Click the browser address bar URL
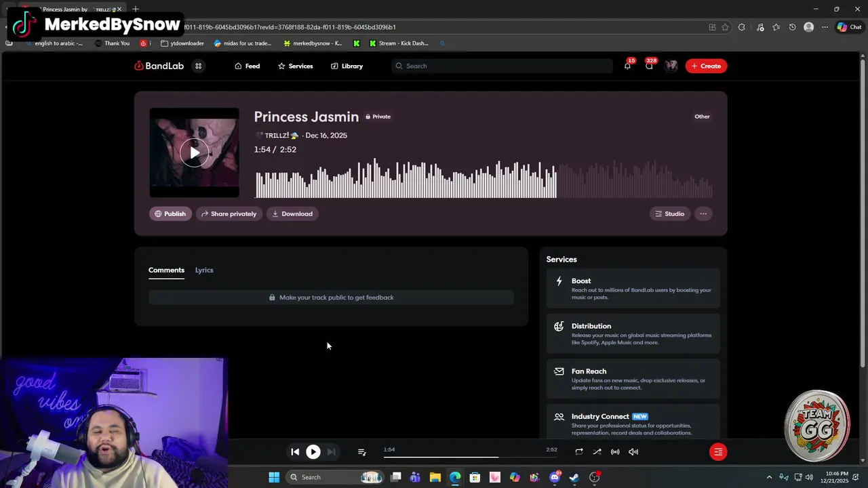868x488 pixels. pos(292,27)
